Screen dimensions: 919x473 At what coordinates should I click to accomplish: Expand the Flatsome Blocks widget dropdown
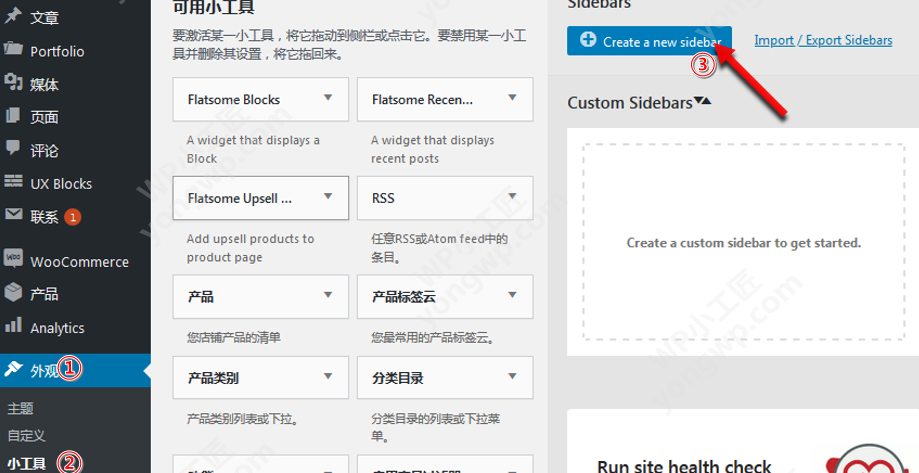click(x=327, y=99)
